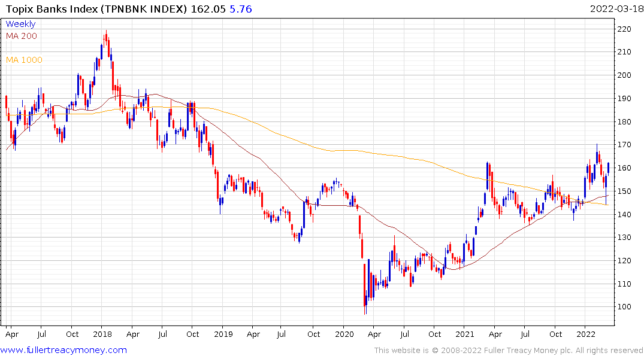Click the 170 price axis label
Image resolution: width=644 pixels, height=359 pixels.
click(x=624, y=145)
